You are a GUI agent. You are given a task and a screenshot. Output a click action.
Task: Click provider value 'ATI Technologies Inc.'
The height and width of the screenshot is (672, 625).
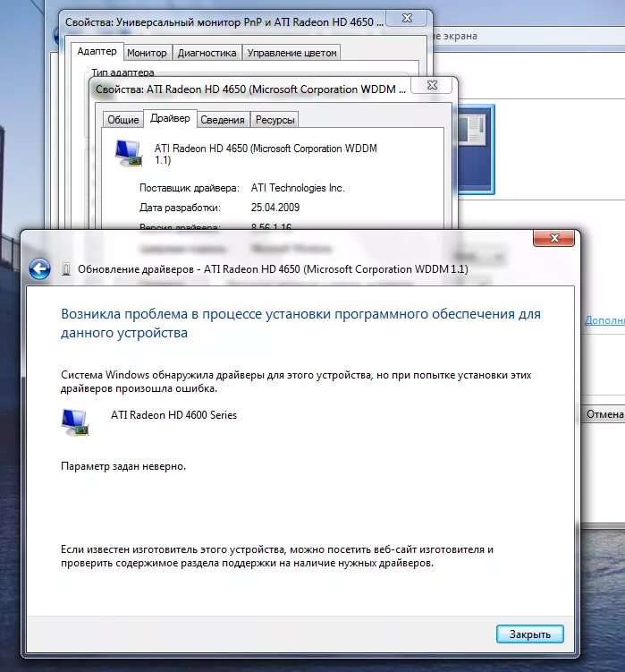(298, 188)
